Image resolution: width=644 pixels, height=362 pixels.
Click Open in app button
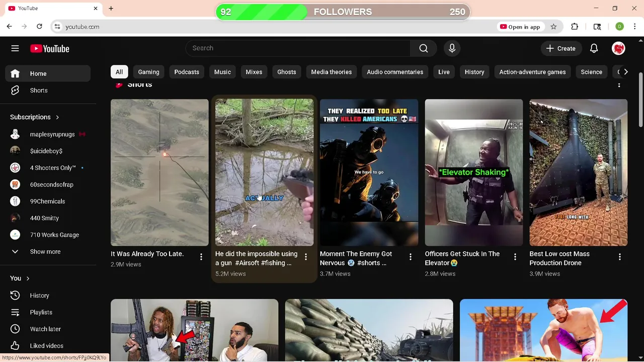[x=520, y=27]
